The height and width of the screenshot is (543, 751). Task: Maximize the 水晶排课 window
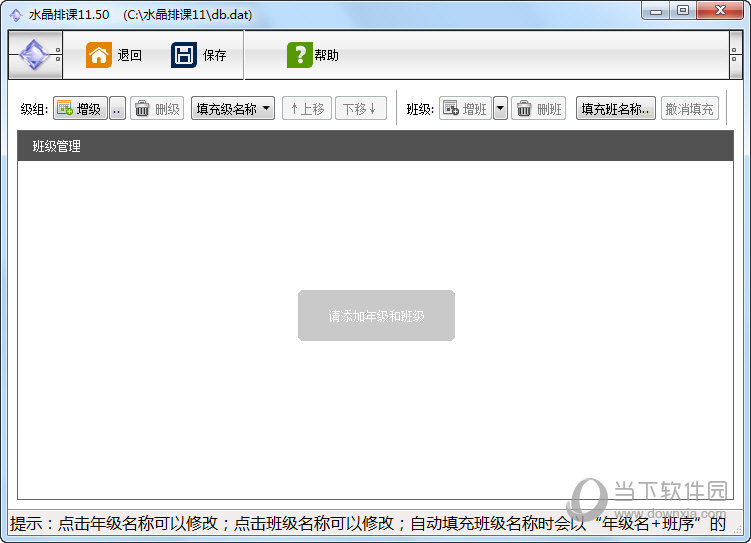point(683,11)
